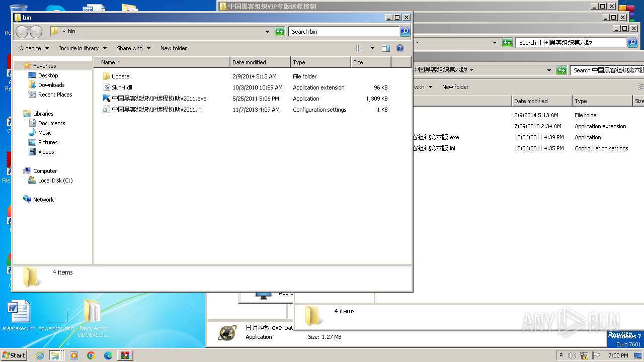Sort by Date modified column in bin window
644x362 pixels.
(260, 62)
